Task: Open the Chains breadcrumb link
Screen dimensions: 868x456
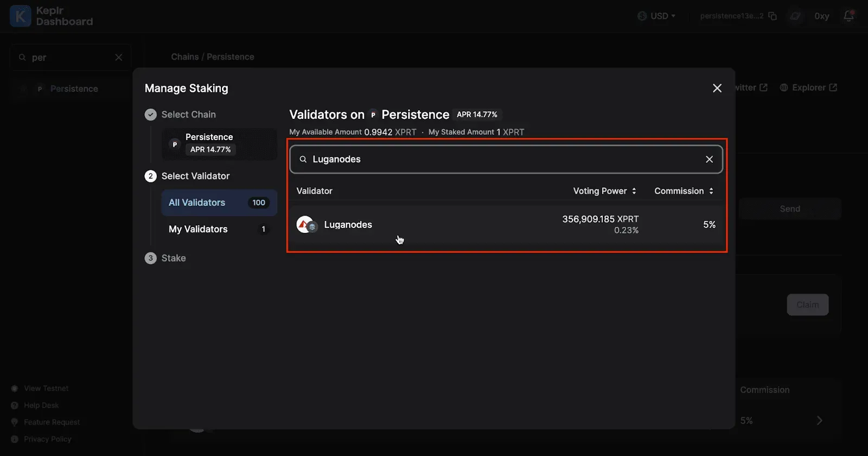Action: tap(185, 57)
